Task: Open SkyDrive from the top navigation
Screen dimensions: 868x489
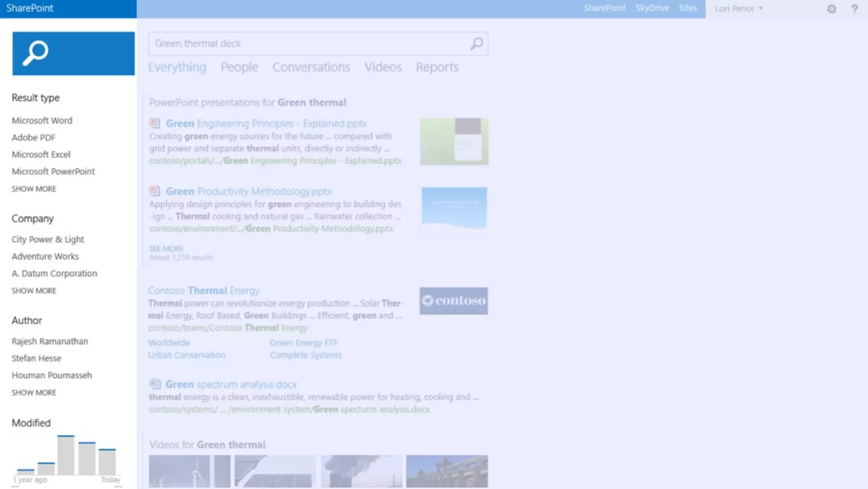Action: pos(652,8)
